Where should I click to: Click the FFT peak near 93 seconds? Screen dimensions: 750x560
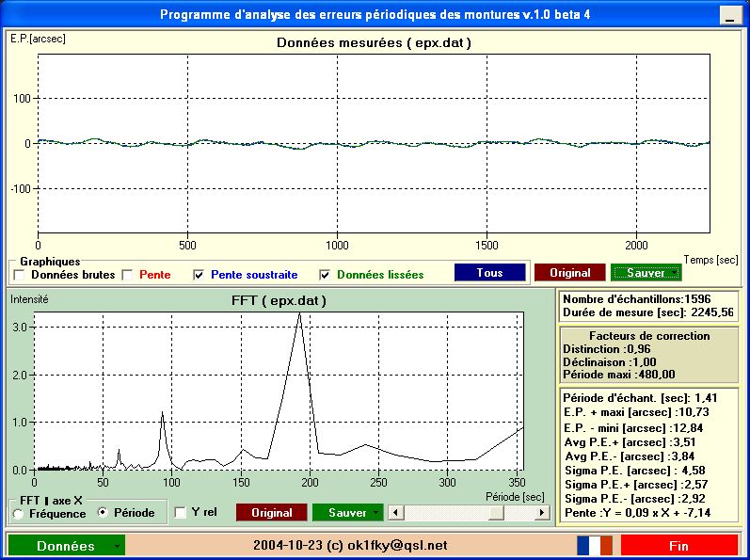point(162,413)
